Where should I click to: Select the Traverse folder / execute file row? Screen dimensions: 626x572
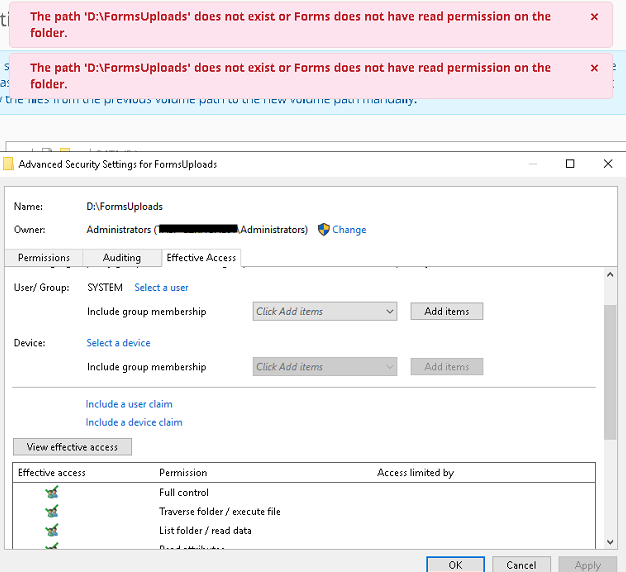tap(304, 512)
